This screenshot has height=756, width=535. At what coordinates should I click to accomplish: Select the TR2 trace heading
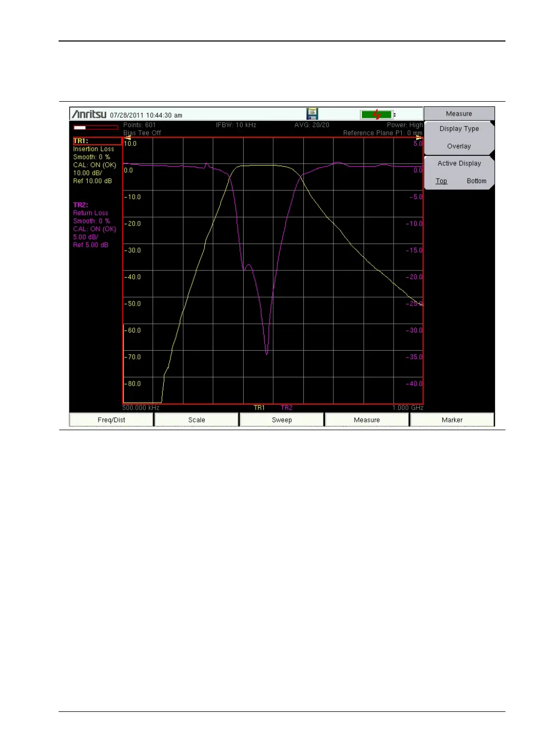[x=80, y=205]
